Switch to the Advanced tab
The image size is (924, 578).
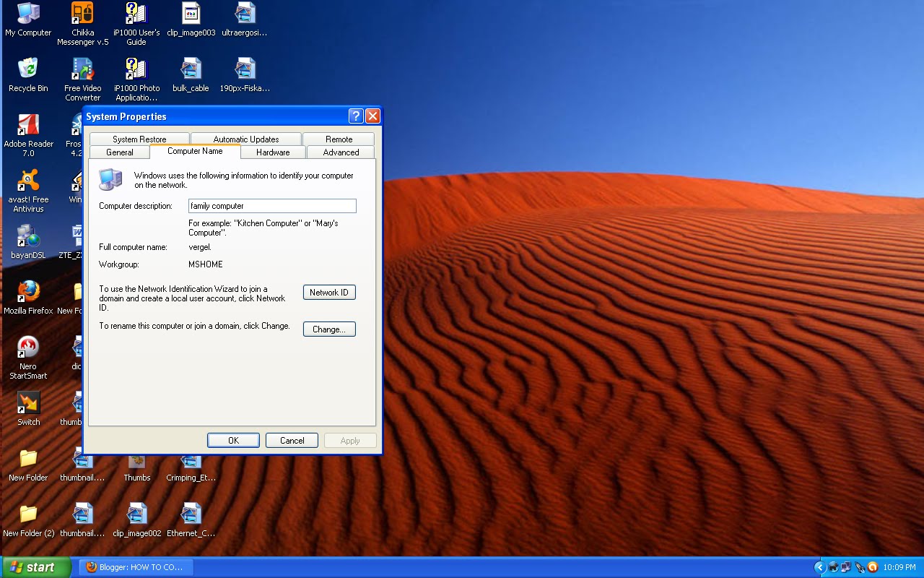point(340,152)
